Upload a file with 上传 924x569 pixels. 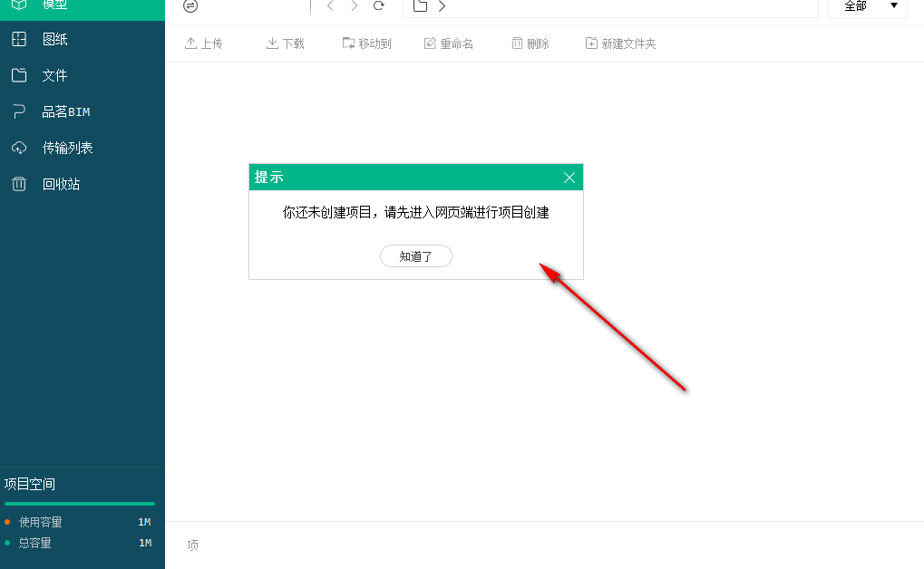click(x=204, y=43)
